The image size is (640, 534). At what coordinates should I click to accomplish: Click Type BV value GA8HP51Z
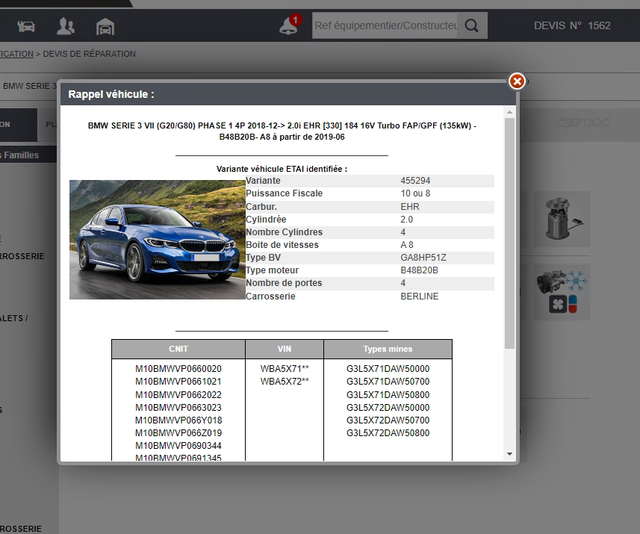pyautogui.click(x=423, y=258)
